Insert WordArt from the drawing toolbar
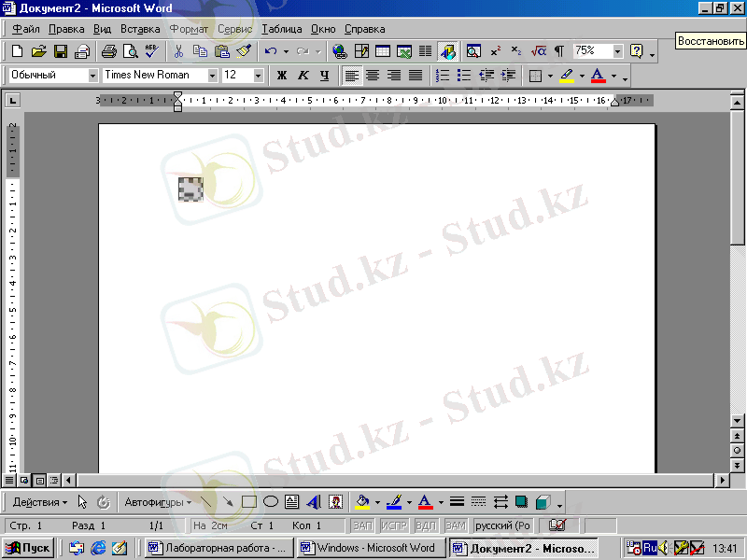The image size is (747, 560). 314,502
